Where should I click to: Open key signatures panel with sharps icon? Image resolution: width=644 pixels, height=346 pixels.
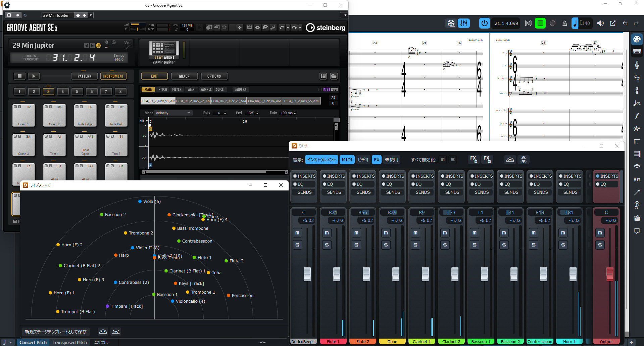637,78
